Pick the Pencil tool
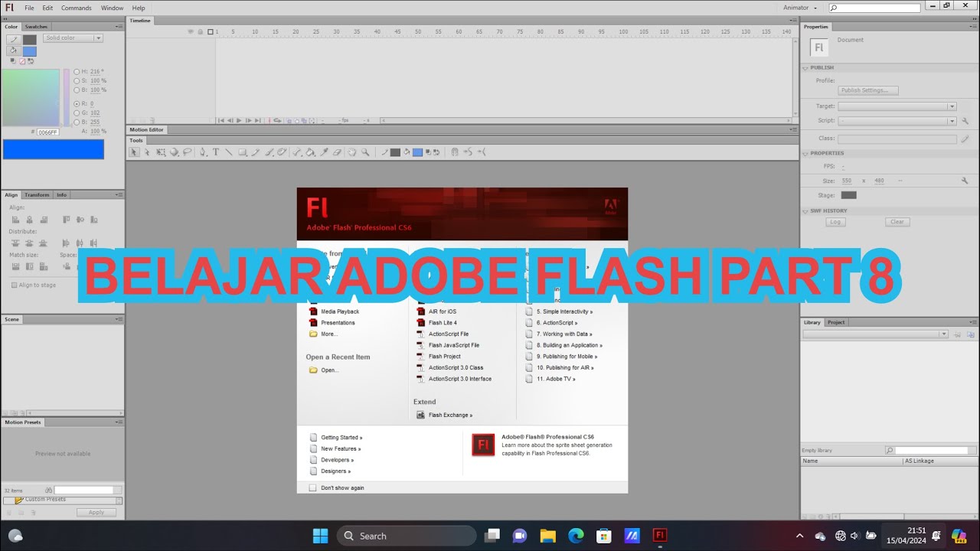This screenshot has height=551, width=980. coord(256,152)
